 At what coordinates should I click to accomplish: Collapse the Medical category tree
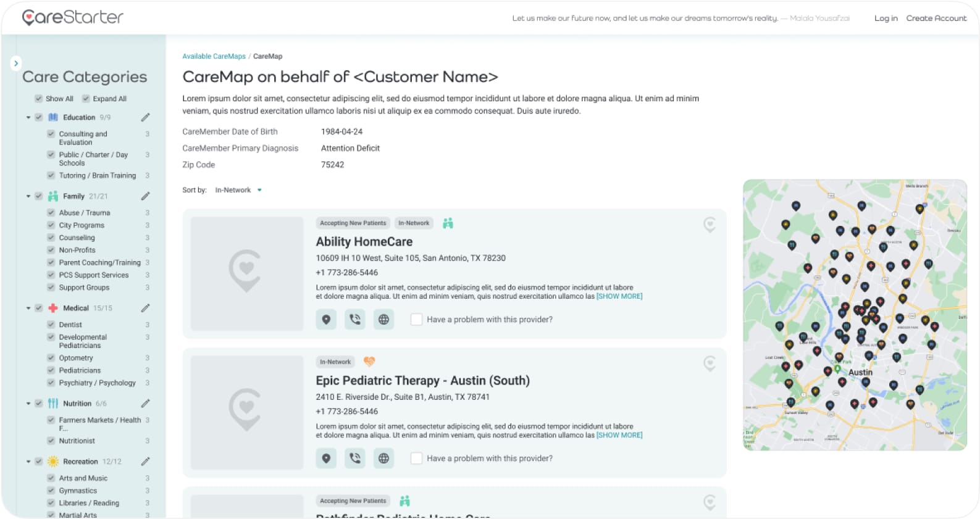(x=28, y=308)
